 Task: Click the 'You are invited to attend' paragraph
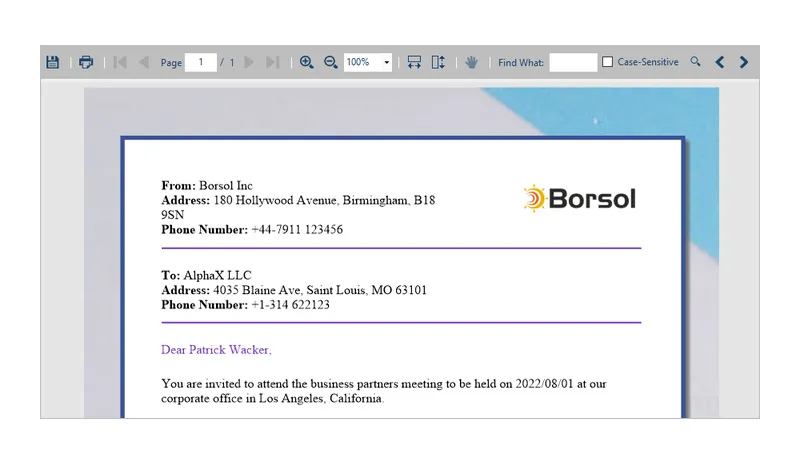[384, 391]
